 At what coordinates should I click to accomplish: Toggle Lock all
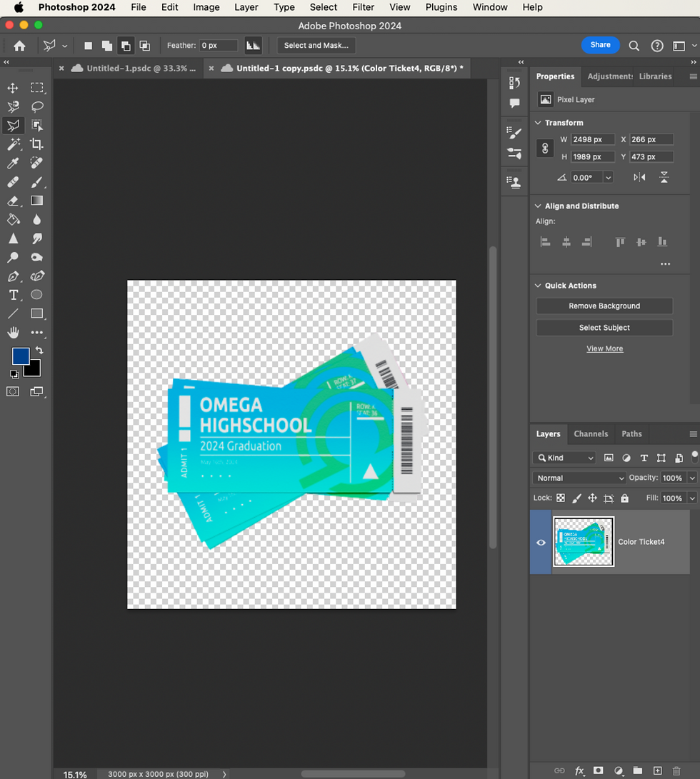click(625, 498)
